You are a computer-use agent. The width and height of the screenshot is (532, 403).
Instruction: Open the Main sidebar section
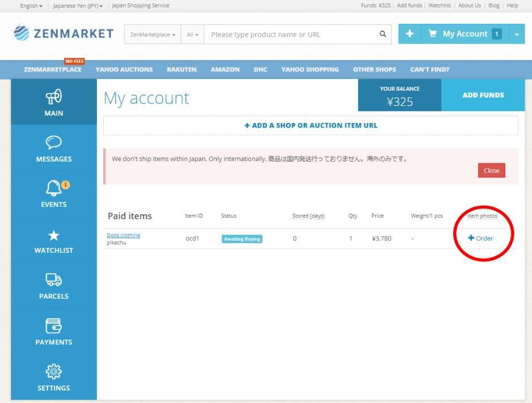tap(54, 102)
